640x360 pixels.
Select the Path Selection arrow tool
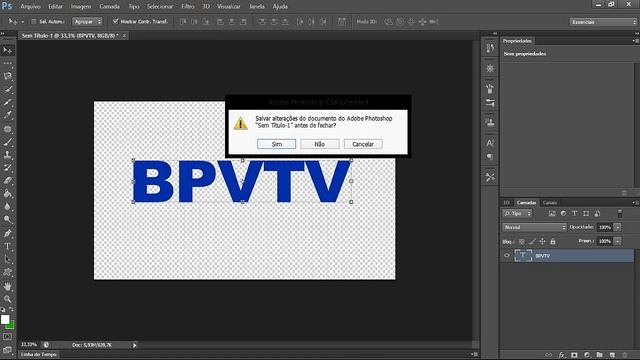(x=7, y=259)
